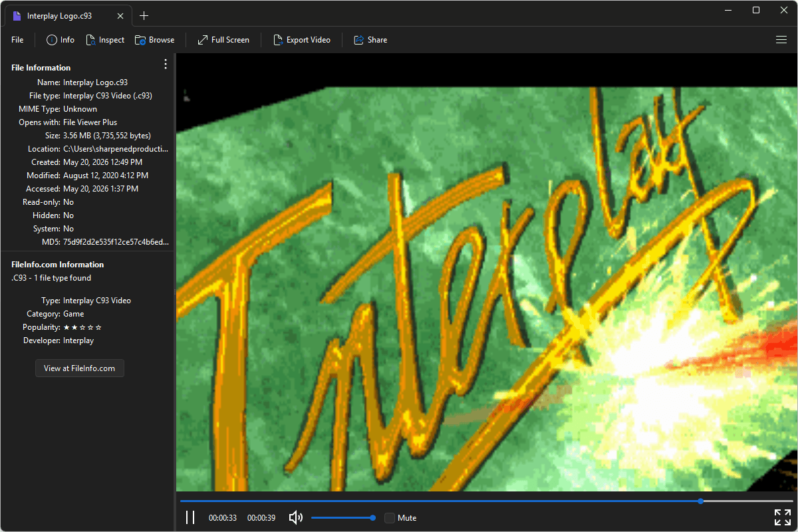Click the Size value 3.56 MB

(107, 136)
